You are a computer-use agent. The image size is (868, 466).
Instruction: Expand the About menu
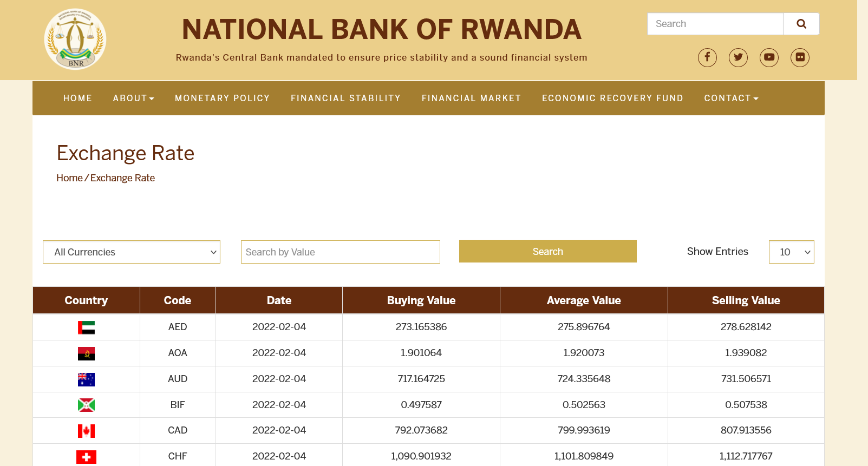tap(133, 99)
